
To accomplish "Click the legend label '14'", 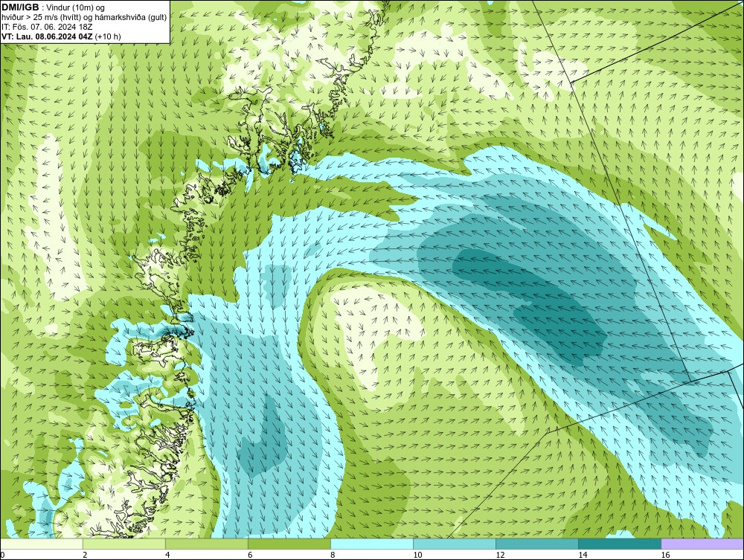I will [583, 556].
